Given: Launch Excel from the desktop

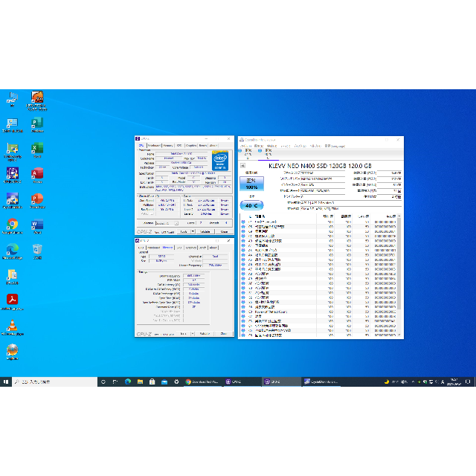Looking at the screenshot, I should tap(37, 150).
